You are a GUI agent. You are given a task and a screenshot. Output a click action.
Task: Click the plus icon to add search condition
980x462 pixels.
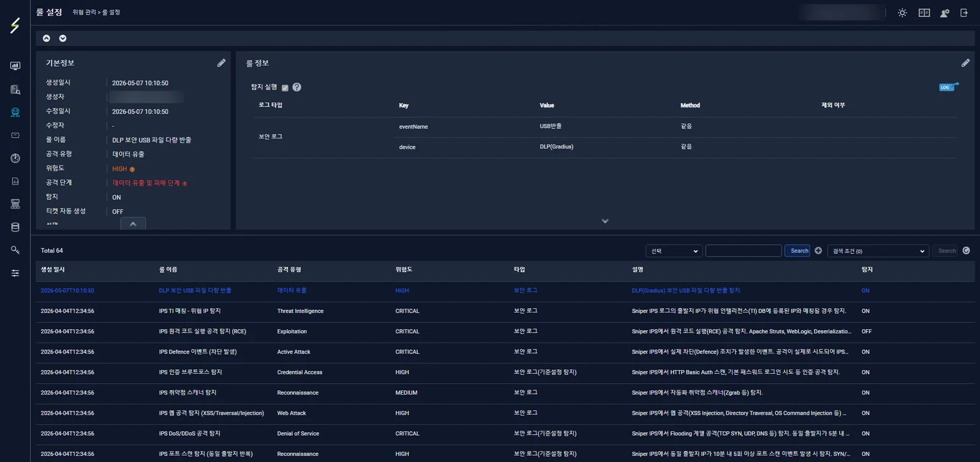[x=818, y=251]
